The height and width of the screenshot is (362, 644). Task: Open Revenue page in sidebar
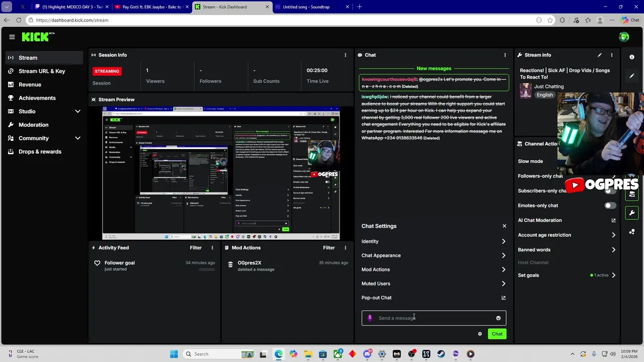44,84
